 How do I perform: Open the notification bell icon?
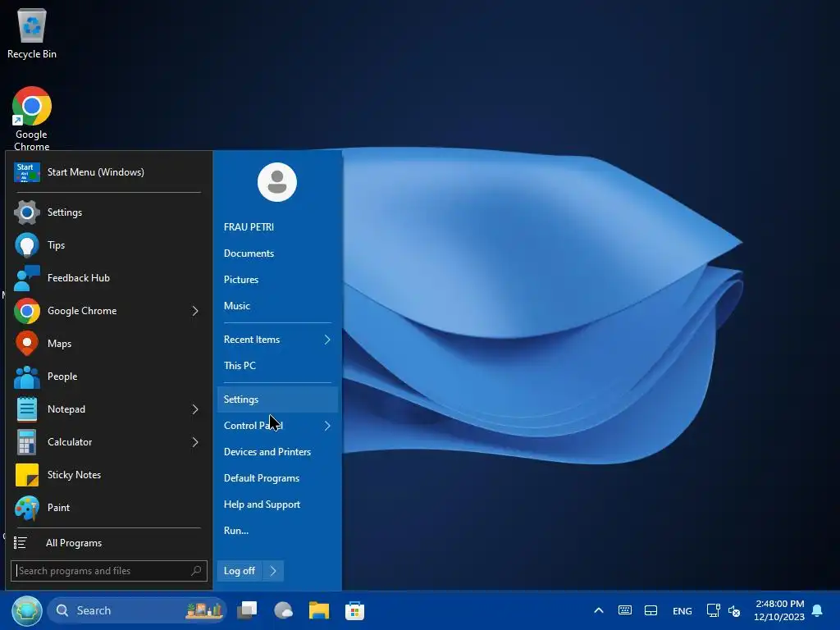tap(818, 610)
